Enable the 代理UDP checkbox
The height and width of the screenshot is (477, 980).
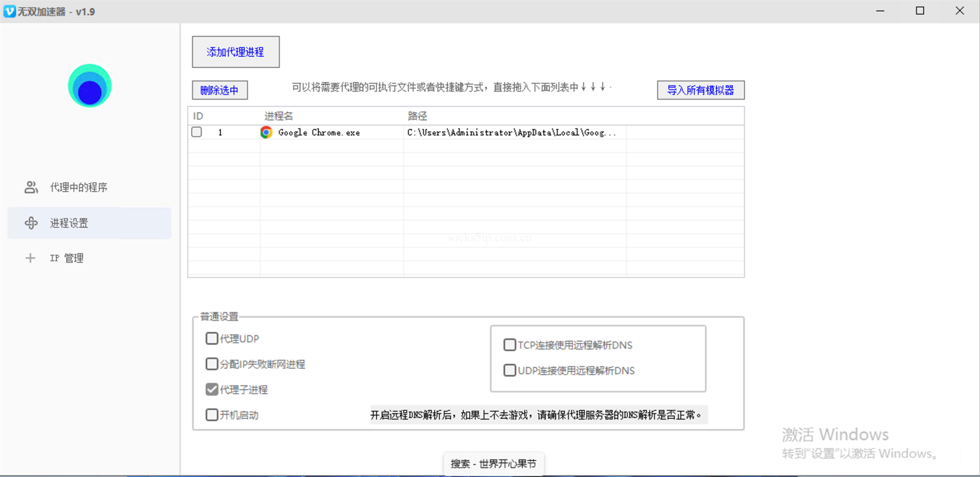pos(212,339)
